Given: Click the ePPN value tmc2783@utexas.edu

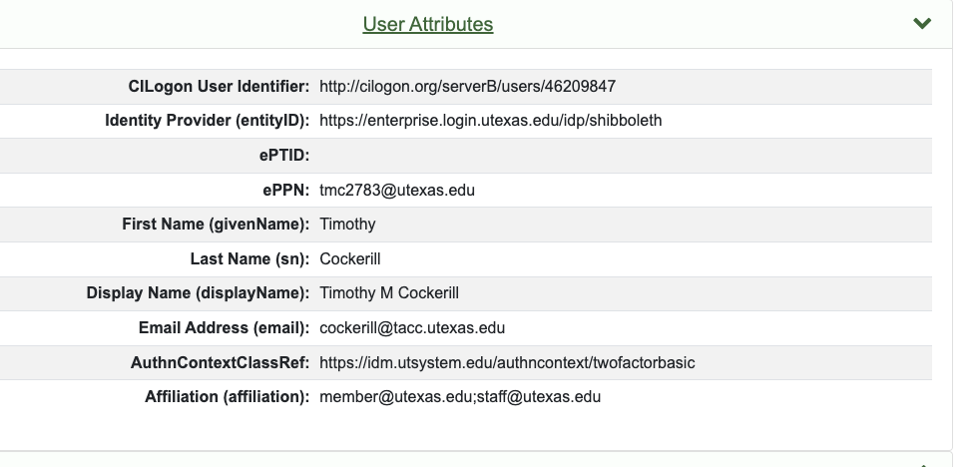Looking at the screenshot, I should pyautogui.click(x=397, y=190).
